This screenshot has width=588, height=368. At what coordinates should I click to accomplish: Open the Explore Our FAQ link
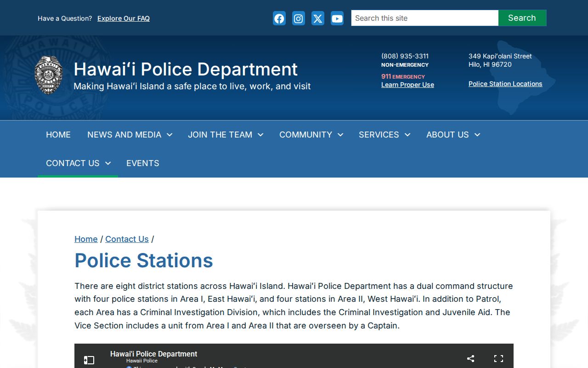click(124, 18)
